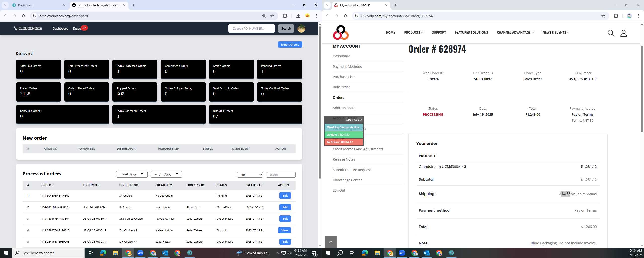Image resolution: width=644 pixels, height=258 pixels.
Task: Click the CloudChoice logo in left window
Action: (28, 28)
